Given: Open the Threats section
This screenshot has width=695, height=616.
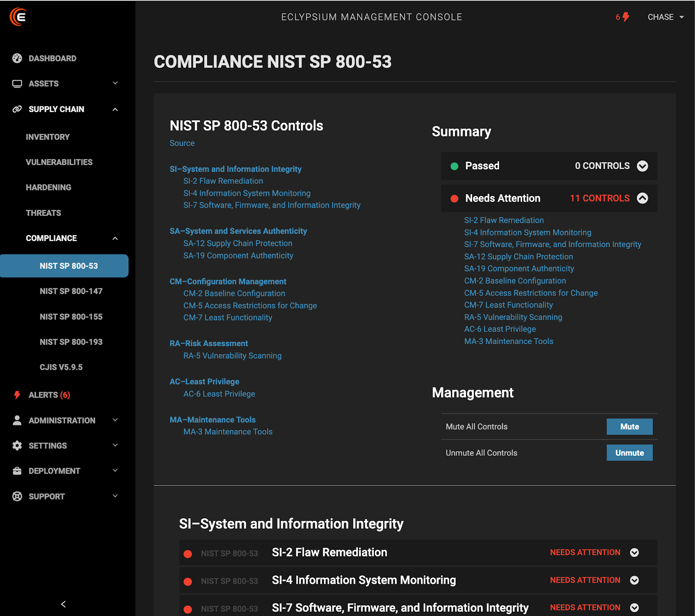Looking at the screenshot, I should click(x=43, y=213).
